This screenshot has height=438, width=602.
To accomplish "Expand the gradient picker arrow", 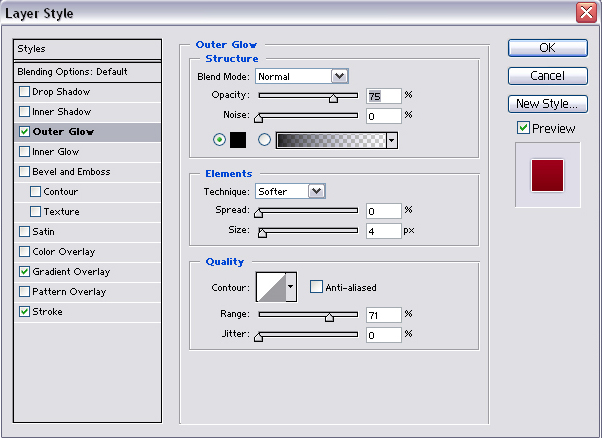I will 392,141.
